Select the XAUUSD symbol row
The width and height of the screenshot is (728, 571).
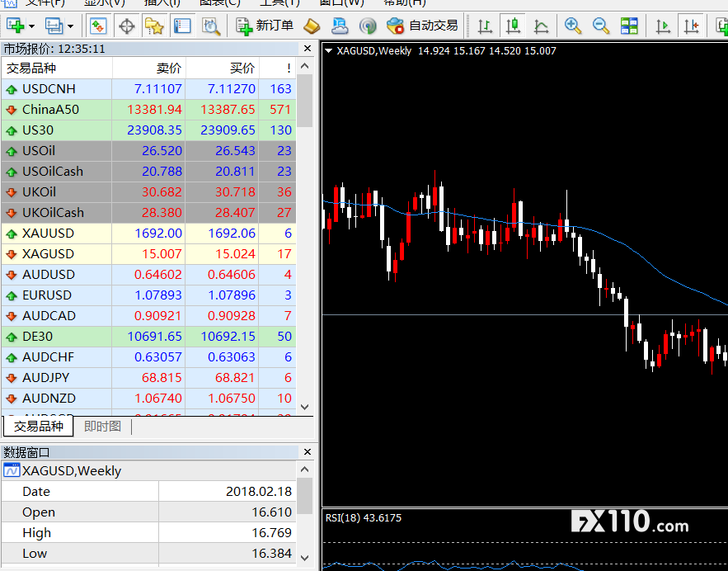tap(148, 234)
